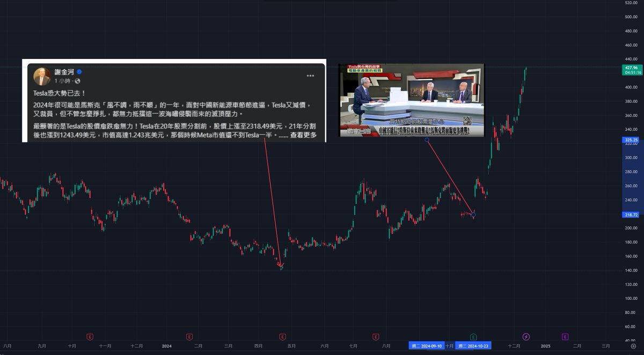Open the post options ellipsis menu

point(310,76)
